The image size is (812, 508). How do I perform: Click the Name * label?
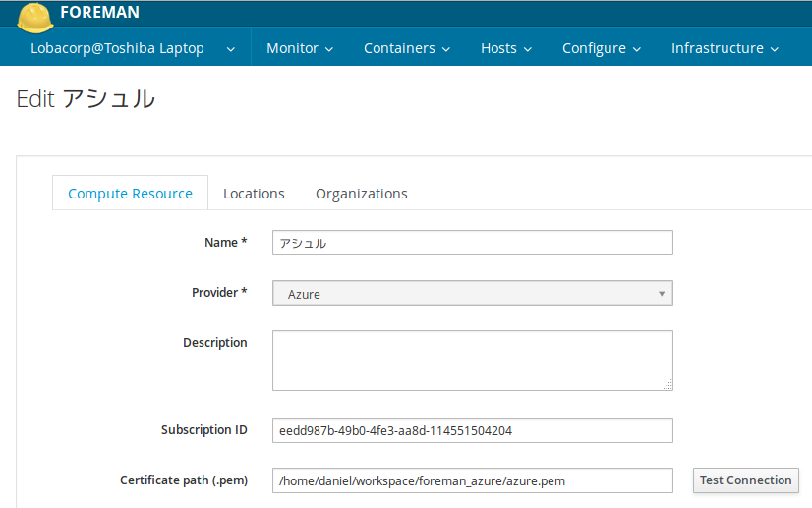point(226,243)
